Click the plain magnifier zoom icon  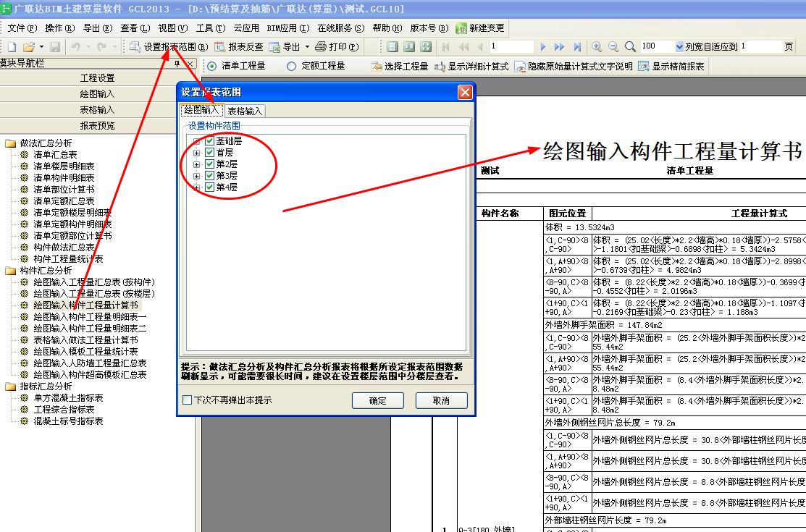[x=630, y=47]
